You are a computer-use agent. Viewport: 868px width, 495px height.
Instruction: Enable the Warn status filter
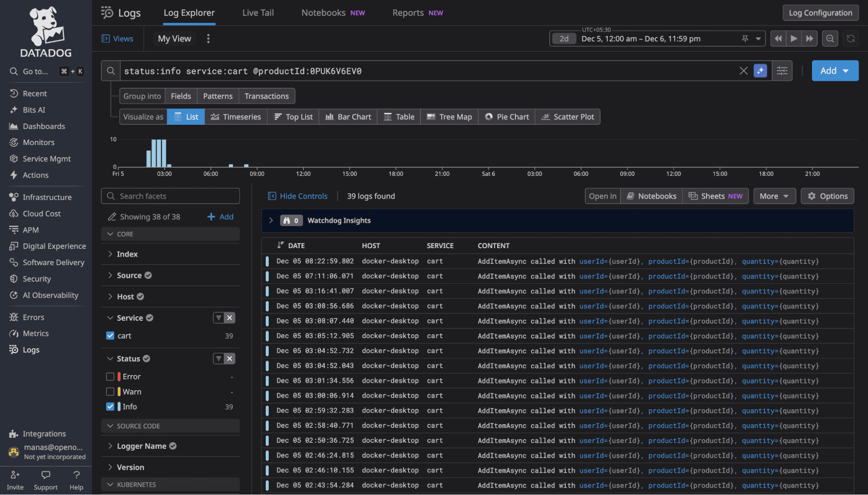pos(110,391)
